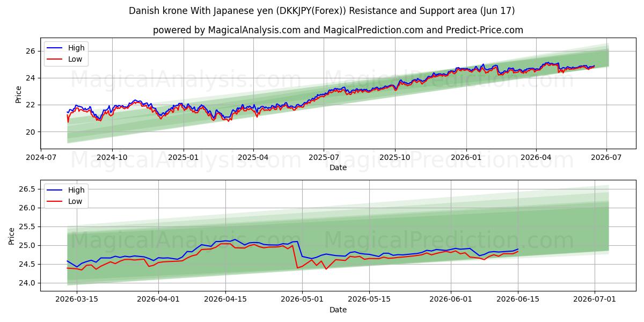Click the 'Price' axis label of bottom chart
Viewport: 644px width, 322px height.
(12, 236)
